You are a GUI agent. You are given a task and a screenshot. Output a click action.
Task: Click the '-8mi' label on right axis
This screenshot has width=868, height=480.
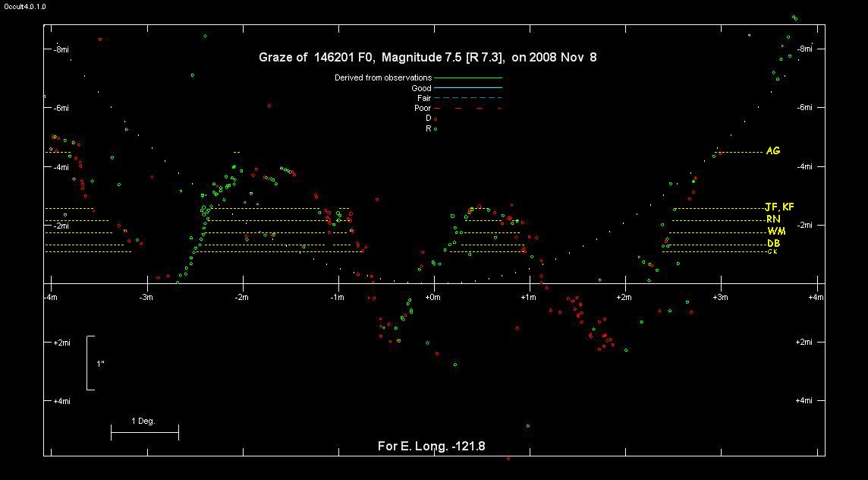804,49
